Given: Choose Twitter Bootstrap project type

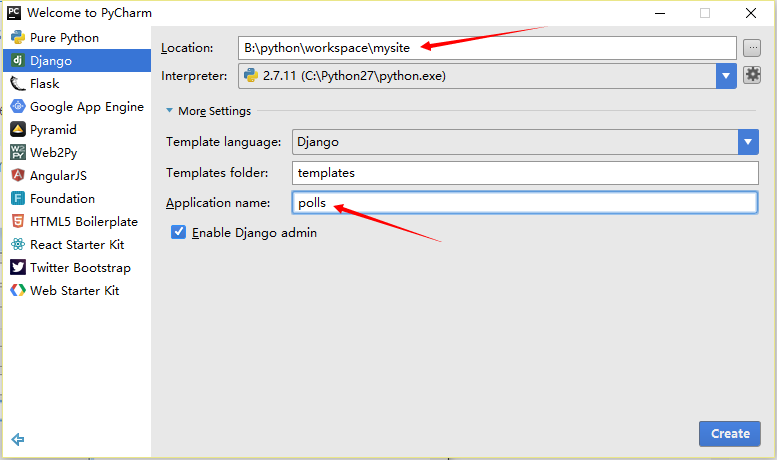Looking at the screenshot, I should (x=77, y=268).
